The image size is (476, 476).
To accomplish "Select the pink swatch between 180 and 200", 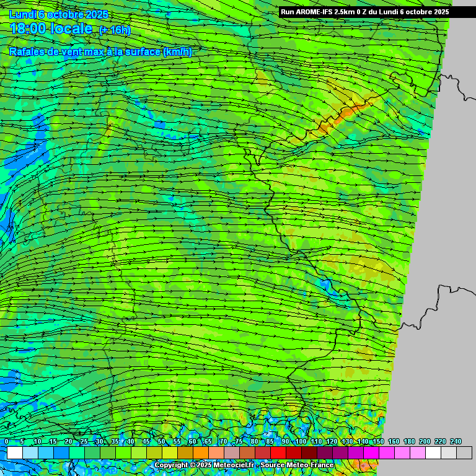I will [417, 453].
